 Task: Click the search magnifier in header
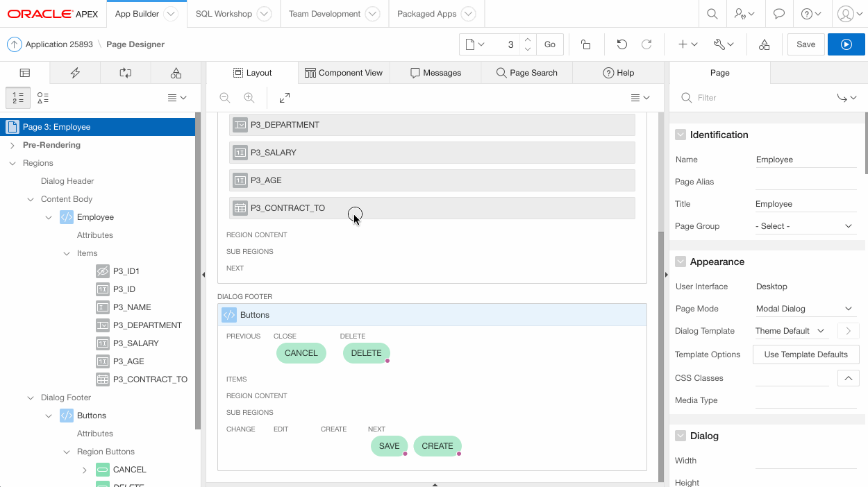pos(712,14)
